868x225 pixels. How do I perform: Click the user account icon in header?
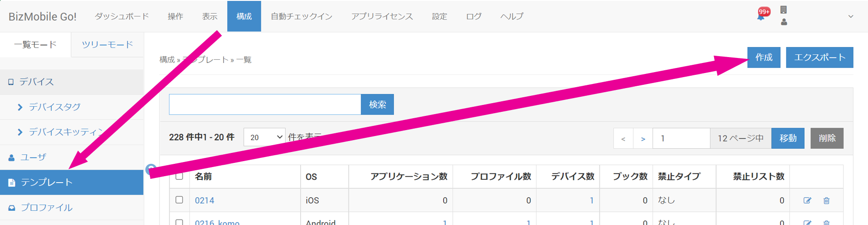tap(784, 22)
